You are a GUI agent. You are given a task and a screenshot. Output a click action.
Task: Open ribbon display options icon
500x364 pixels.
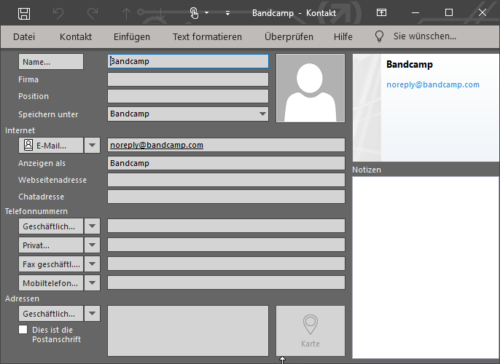point(381,13)
